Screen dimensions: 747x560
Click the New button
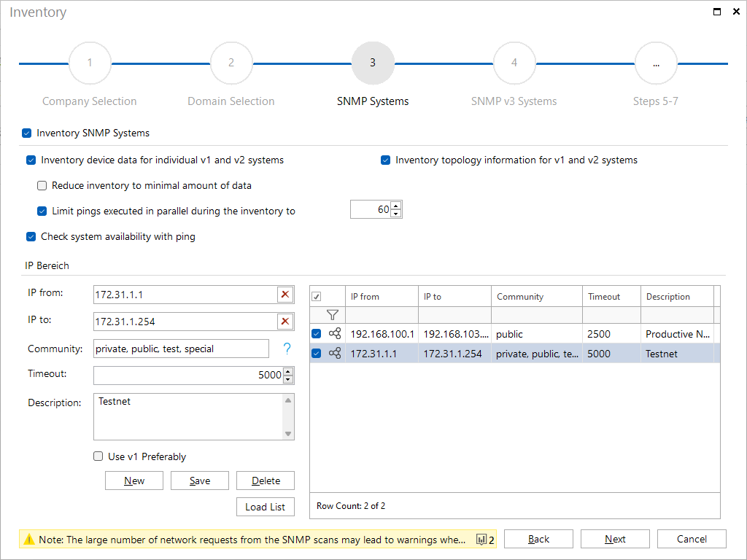(134, 481)
